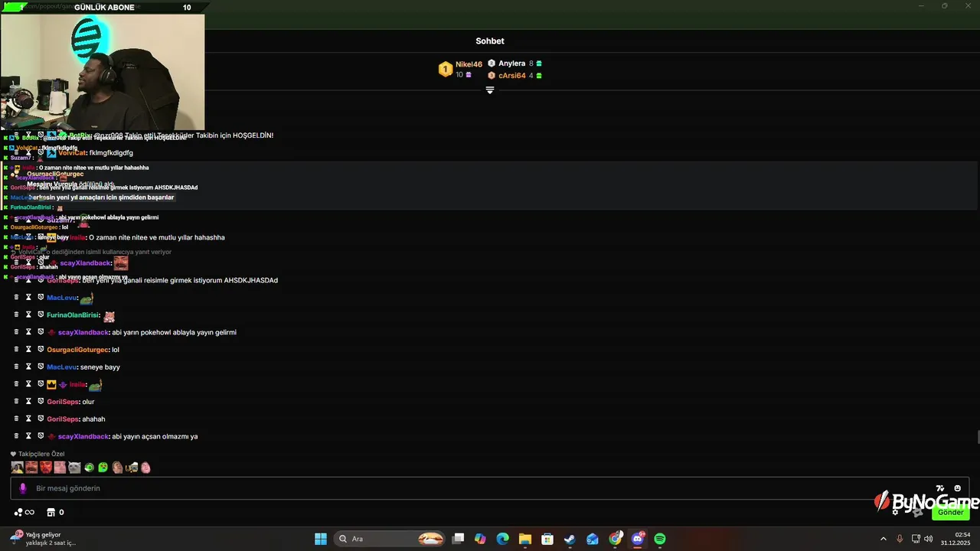The image size is (980, 551).
Task: Timeout the sender of 'ahahah' message
Action: coord(28,419)
